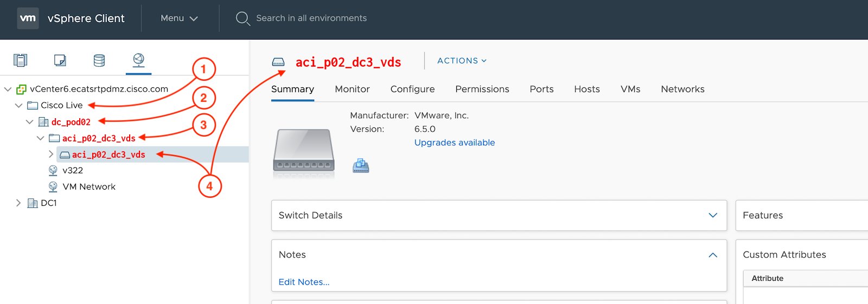Open the Menu dropdown

pyautogui.click(x=179, y=18)
